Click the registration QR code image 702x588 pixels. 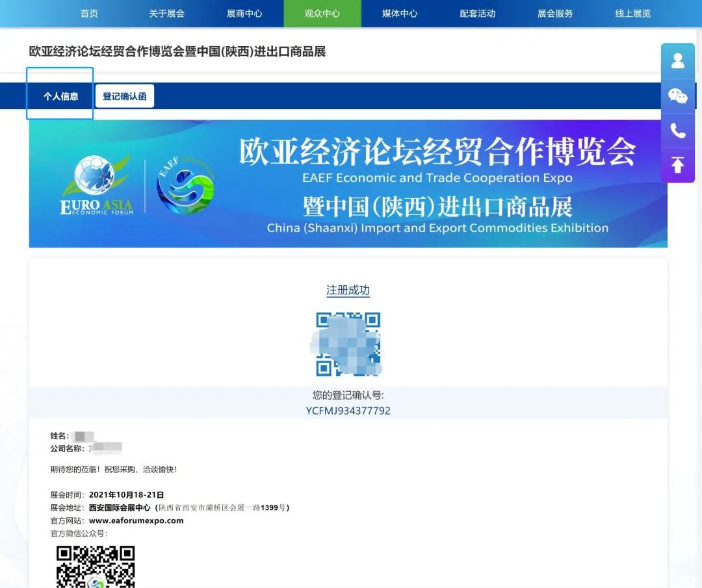[x=348, y=344]
